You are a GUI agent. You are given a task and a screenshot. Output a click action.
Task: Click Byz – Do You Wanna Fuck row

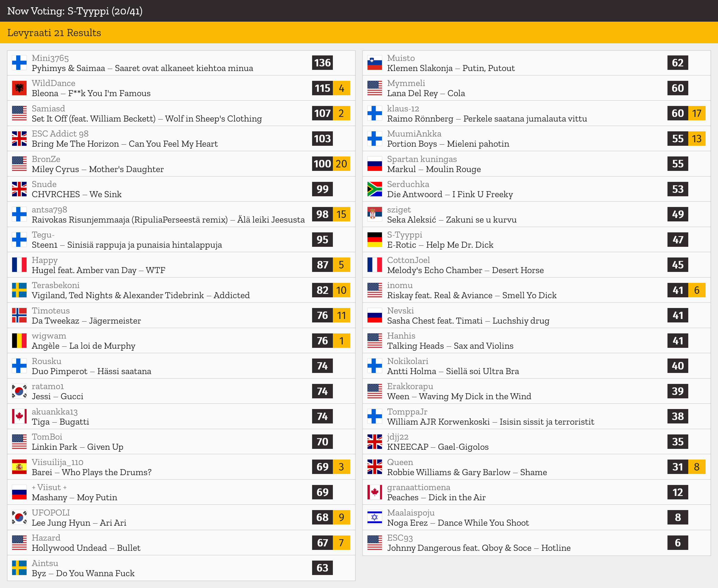[83, 574]
